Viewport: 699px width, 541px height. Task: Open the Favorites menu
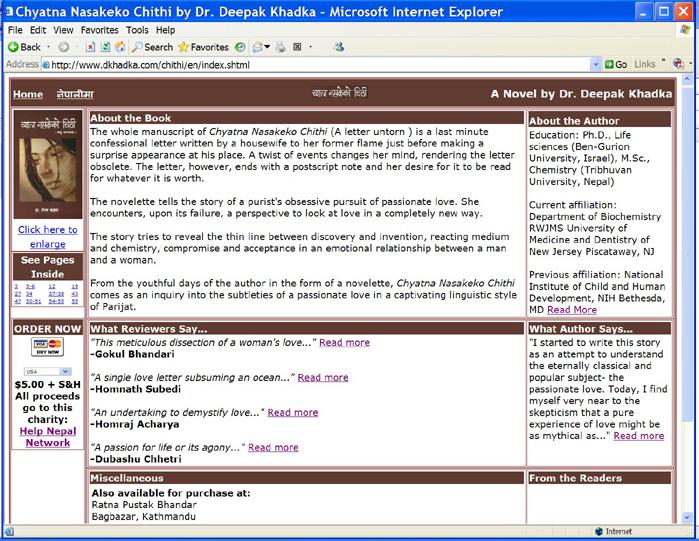[98, 30]
